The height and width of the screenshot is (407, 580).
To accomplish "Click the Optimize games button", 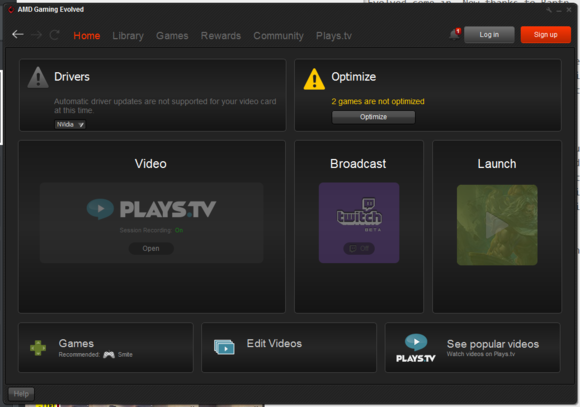I will coord(373,117).
